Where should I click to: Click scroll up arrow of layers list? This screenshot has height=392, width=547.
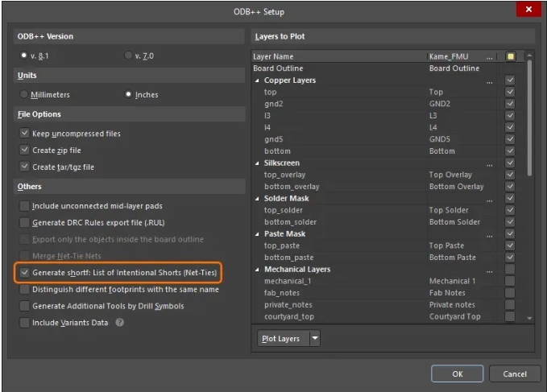tap(529, 56)
